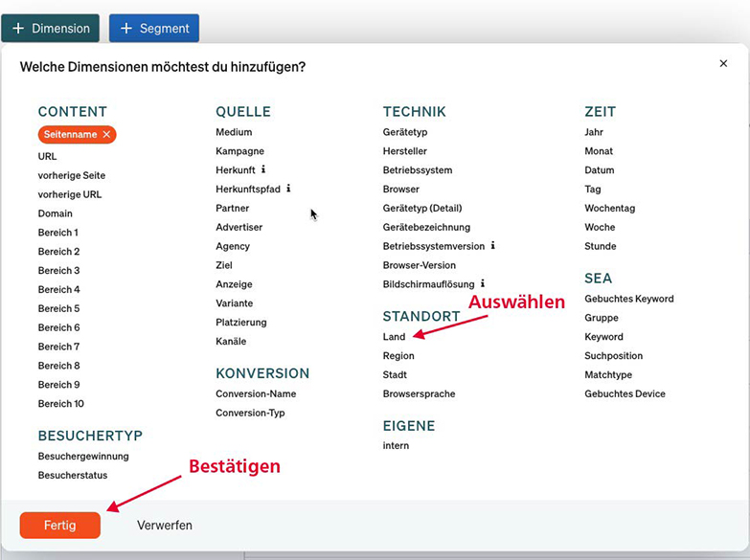Select the Stadt dimension
The width and height of the screenshot is (750, 560).
[395, 375]
